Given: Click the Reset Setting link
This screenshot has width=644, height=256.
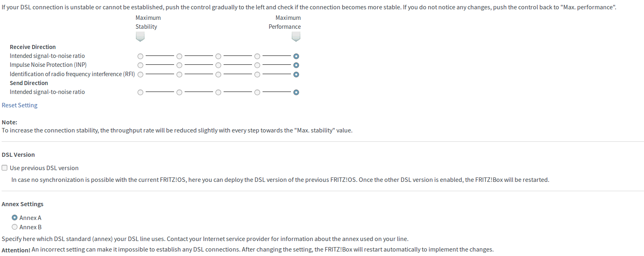Looking at the screenshot, I should pos(19,105).
